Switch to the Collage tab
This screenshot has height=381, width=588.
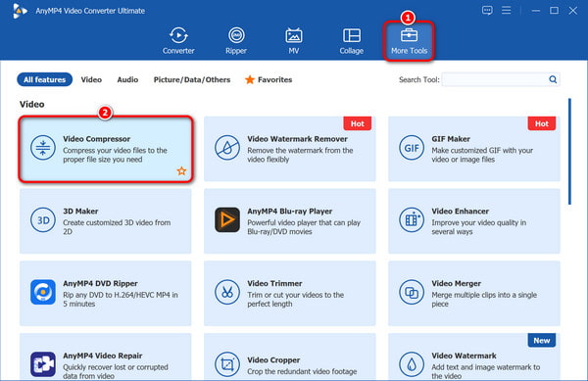[x=352, y=41]
